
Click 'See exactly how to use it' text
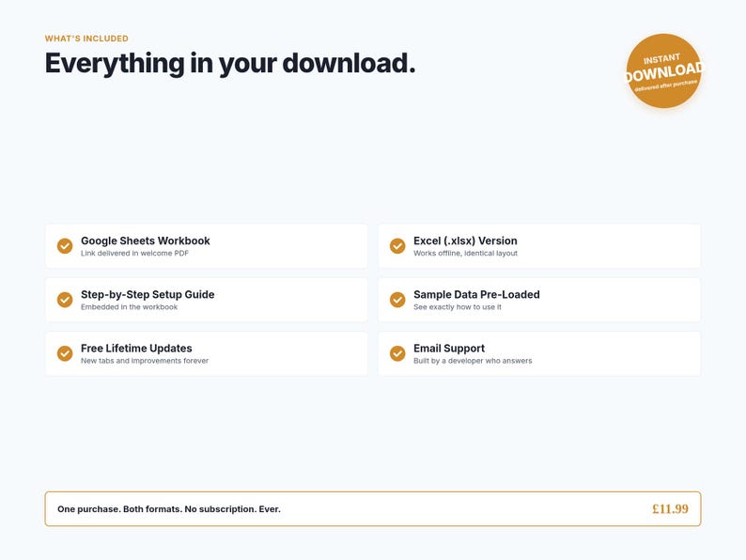point(458,307)
